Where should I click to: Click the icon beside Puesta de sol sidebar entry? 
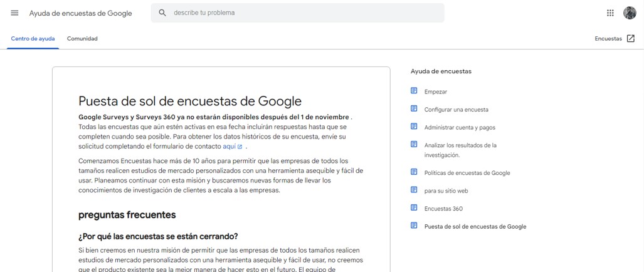[x=414, y=225]
